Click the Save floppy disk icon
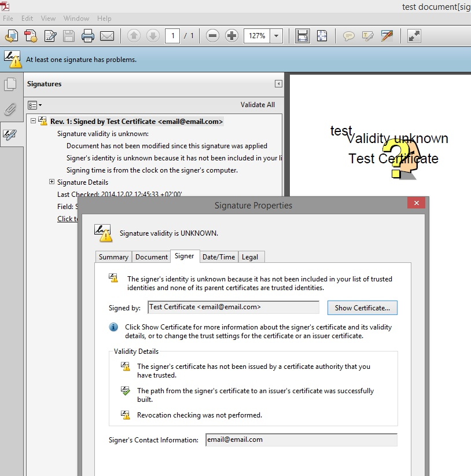The image size is (471, 476). point(69,36)
